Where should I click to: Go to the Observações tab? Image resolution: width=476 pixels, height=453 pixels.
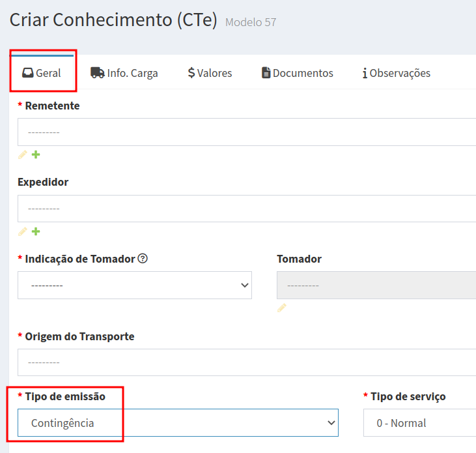pos(397,73)
